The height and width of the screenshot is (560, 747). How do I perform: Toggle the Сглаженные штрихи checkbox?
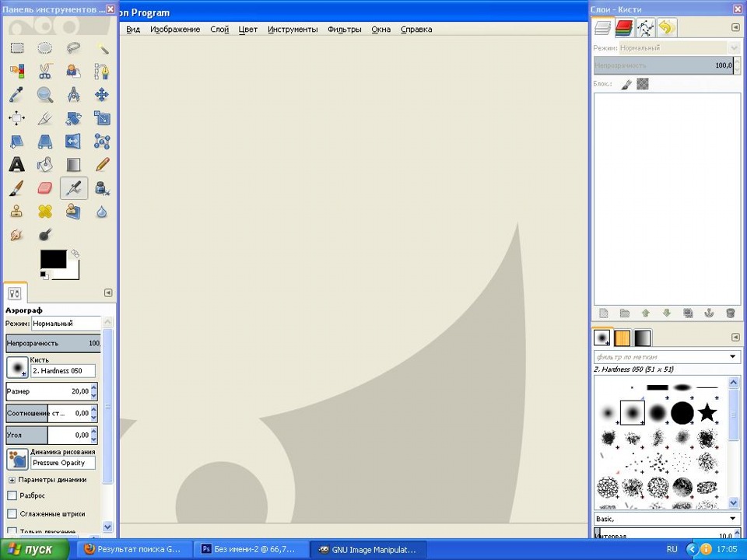pos(12,513)
